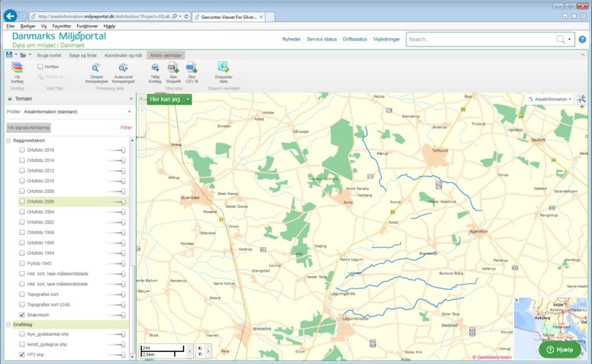The height and width of the screenshot is (364, 592).
Task: Switch to the Koordinater og mål tab
Action: coord(123,56)
